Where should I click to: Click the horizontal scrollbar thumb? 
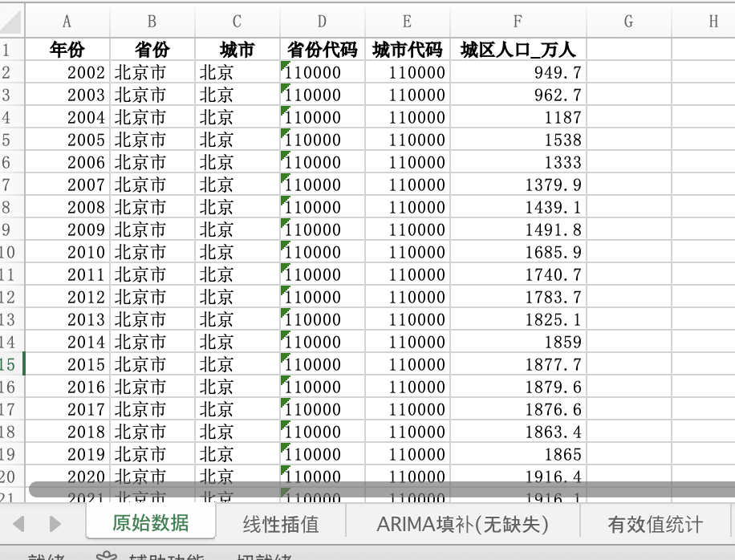382,489
